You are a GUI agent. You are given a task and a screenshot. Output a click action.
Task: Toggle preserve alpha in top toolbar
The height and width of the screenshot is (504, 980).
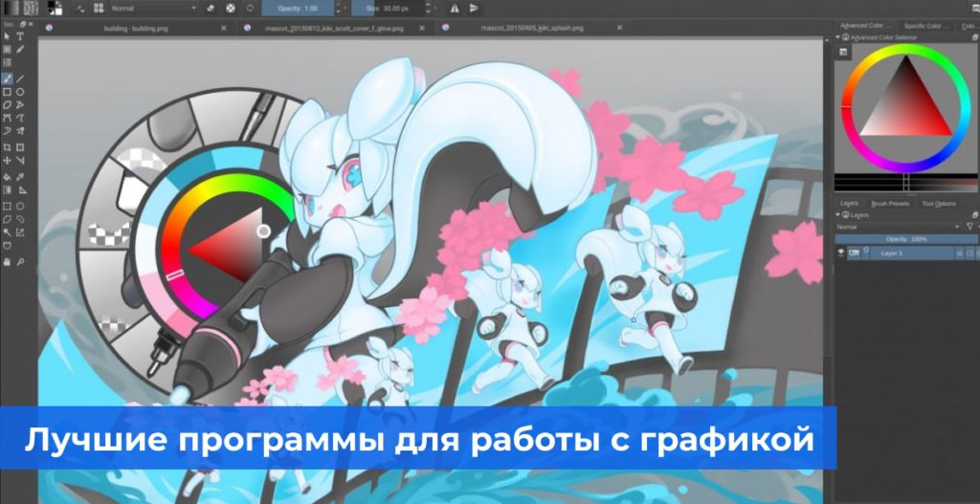click(231, 8)
